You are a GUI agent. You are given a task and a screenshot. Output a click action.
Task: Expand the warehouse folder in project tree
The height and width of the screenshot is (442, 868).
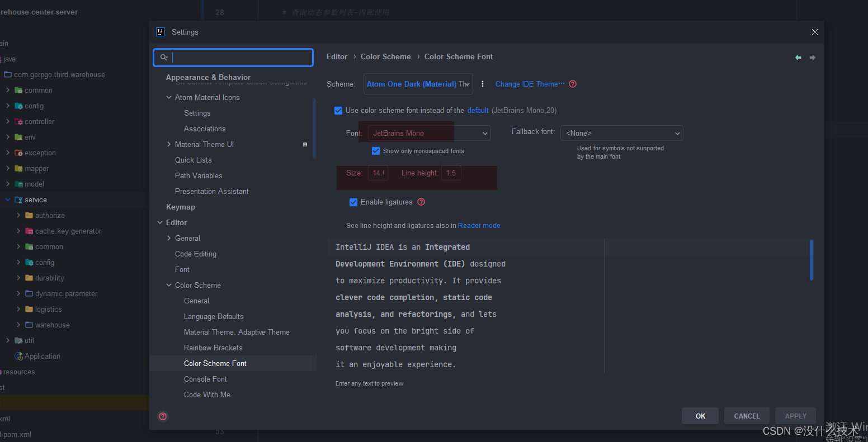(18, 325)
